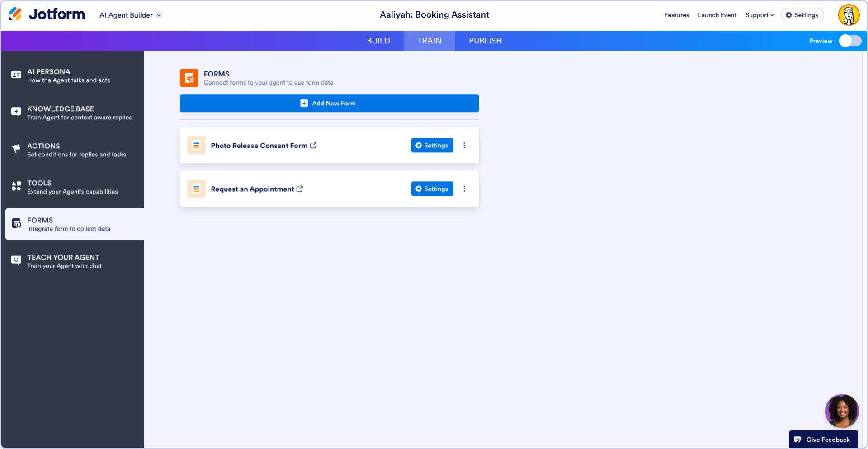Open more options for Request an Appointment
The height and width of the screenshot is (449, 868).
(x=464, y=189)
